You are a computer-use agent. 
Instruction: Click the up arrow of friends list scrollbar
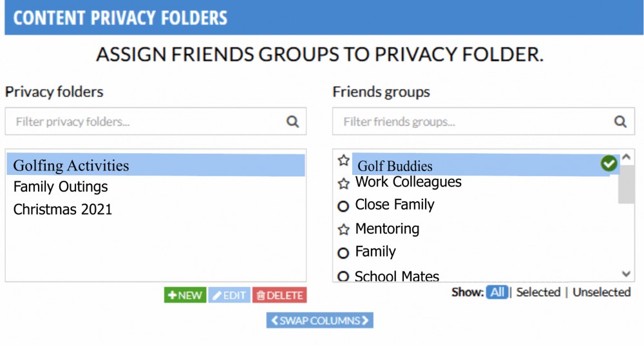[x=627, y=157]
